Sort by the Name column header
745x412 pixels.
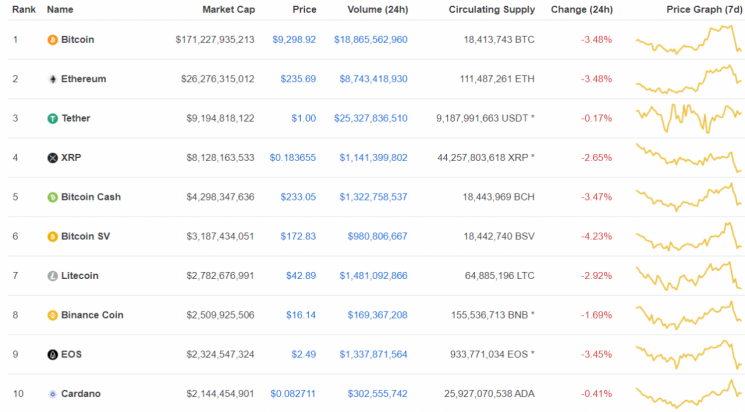coord(60,10)
